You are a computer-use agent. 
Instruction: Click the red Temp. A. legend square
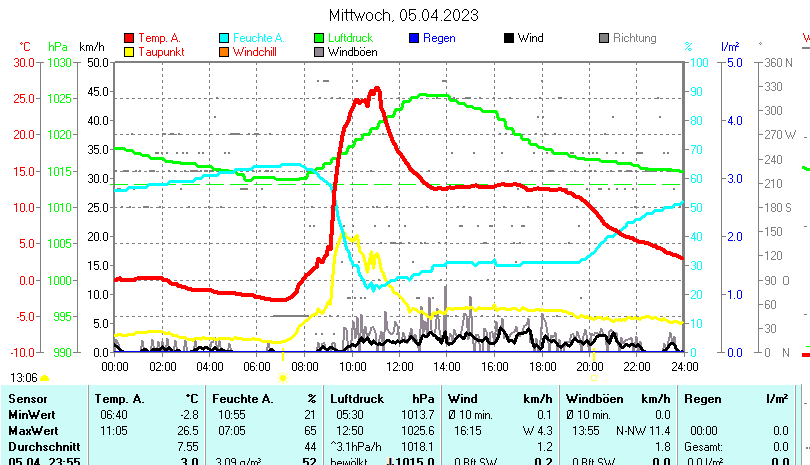128,38
